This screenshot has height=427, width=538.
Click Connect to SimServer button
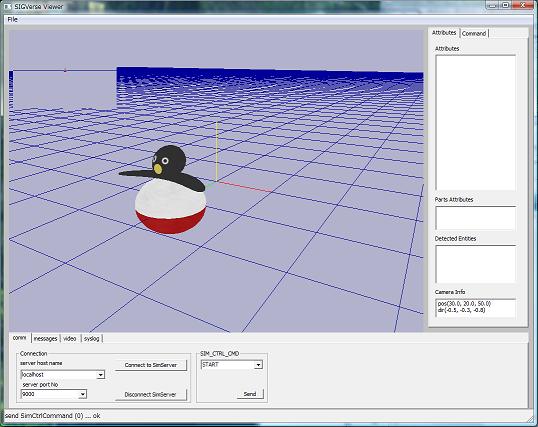[x=151, y=365]
